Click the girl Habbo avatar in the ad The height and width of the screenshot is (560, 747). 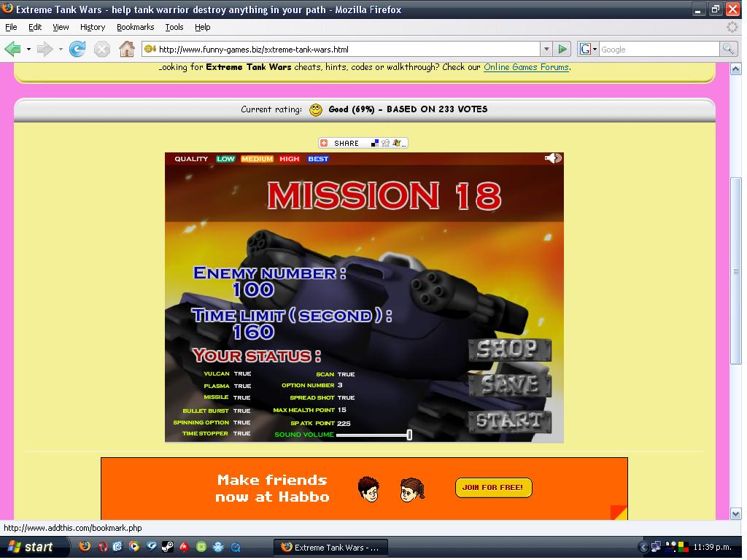[x=411, y=490]
